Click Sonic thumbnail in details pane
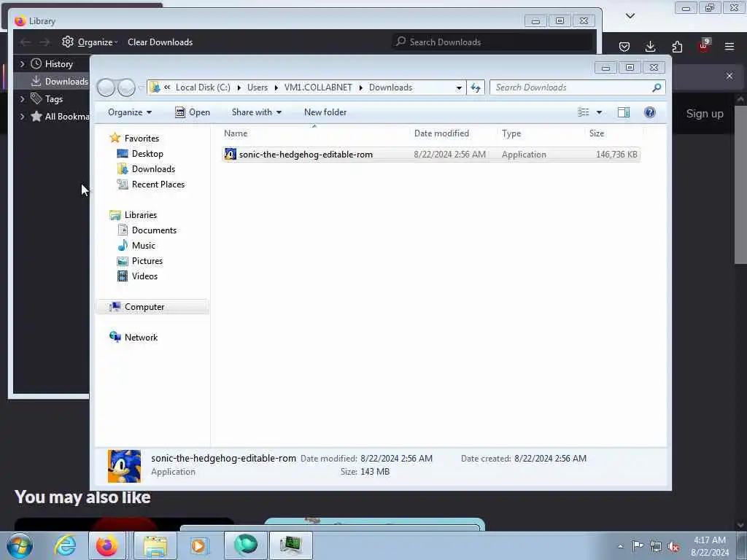Screen dimensions: 747x560 click(x=124, y=466)
